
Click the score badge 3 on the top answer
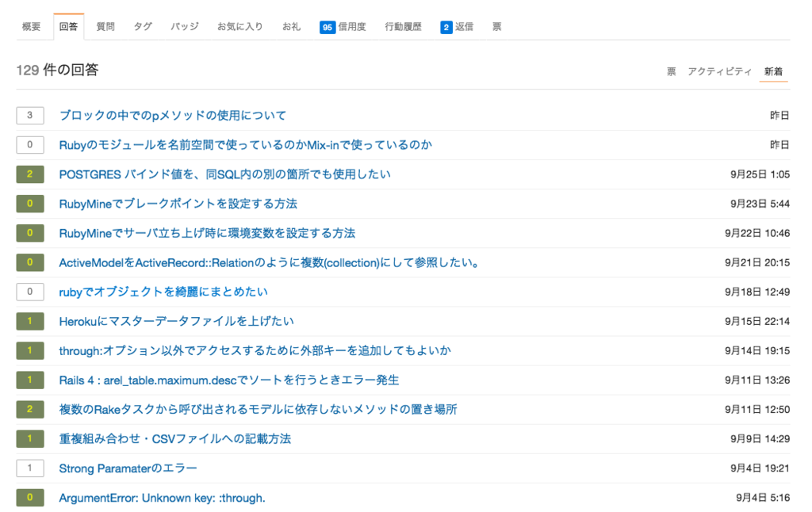click(29, 115)
